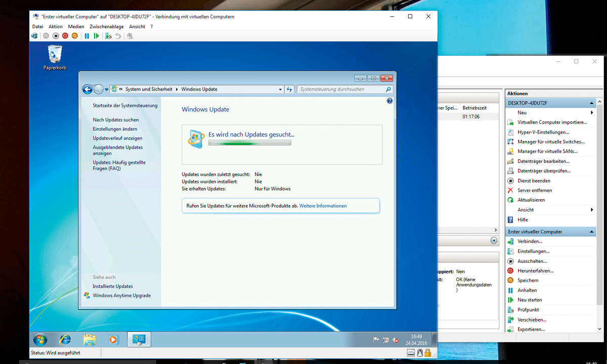
Task: Click the Back arrow in Windows Update window
Action: [88, 89]
